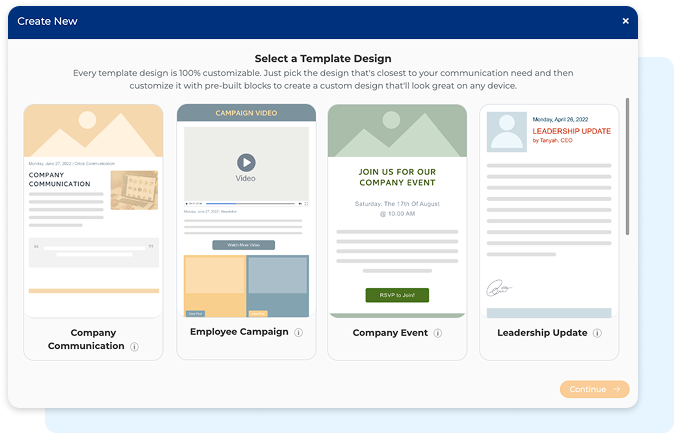The image size is (674, 433).
Task: Click the JOIN US FOR OUR COMPANY EVENT heading
Action: click(397, 177)
